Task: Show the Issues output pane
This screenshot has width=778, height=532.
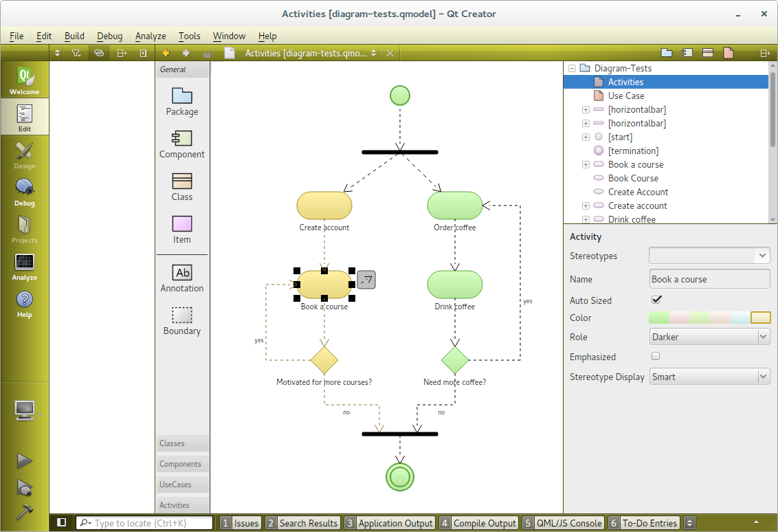Action: (x=240, y=523)
